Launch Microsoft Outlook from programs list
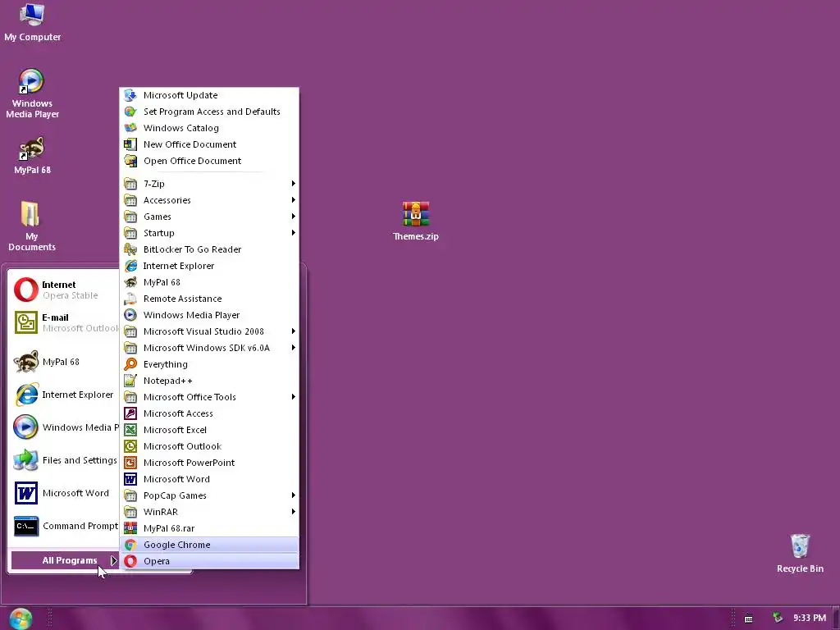The width and height of the screenshot is (840, 630). tap(209, 446)
